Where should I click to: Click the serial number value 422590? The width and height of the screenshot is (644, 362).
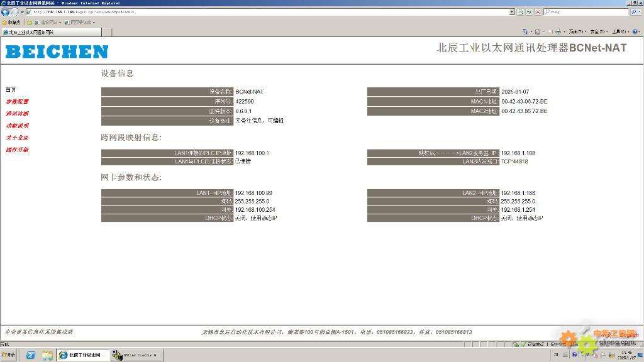click(245, 101)
